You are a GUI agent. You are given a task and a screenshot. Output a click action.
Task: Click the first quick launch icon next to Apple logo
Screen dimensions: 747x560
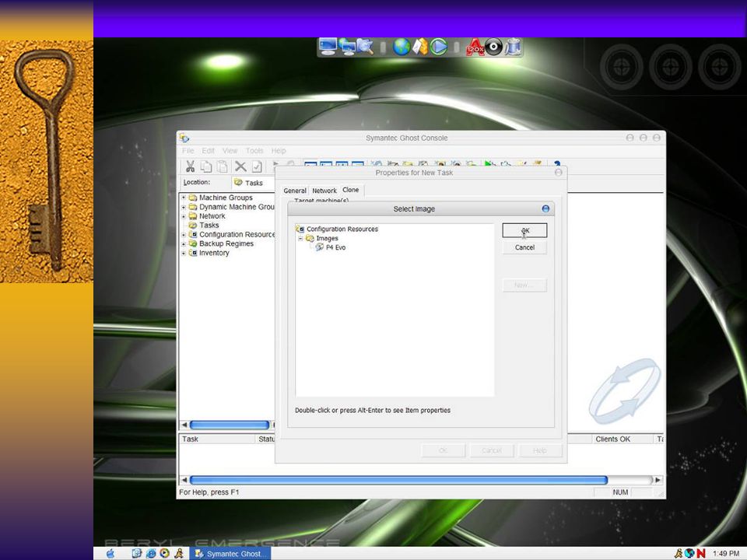[137, 553]
